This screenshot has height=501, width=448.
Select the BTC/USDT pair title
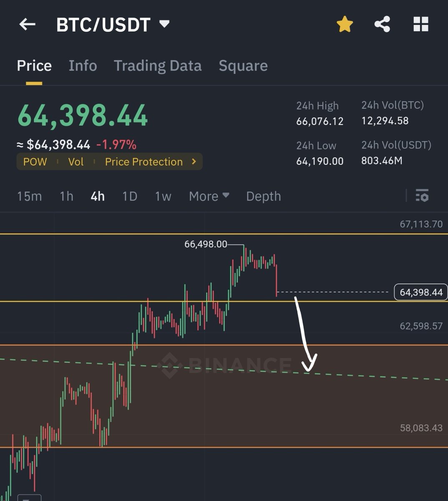(x=103, y=25)
